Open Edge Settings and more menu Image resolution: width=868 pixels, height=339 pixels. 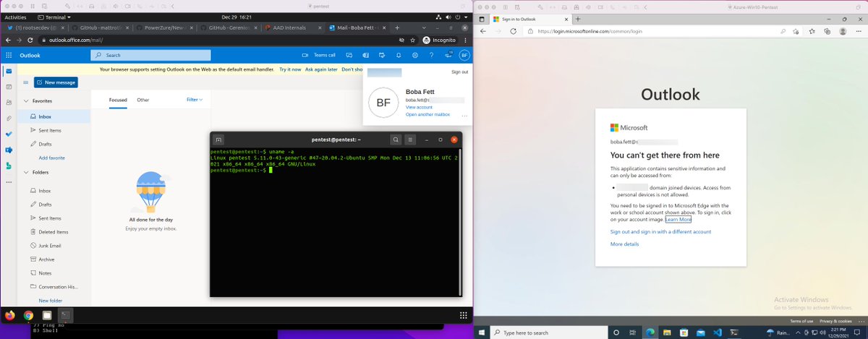tap(859, 31)
